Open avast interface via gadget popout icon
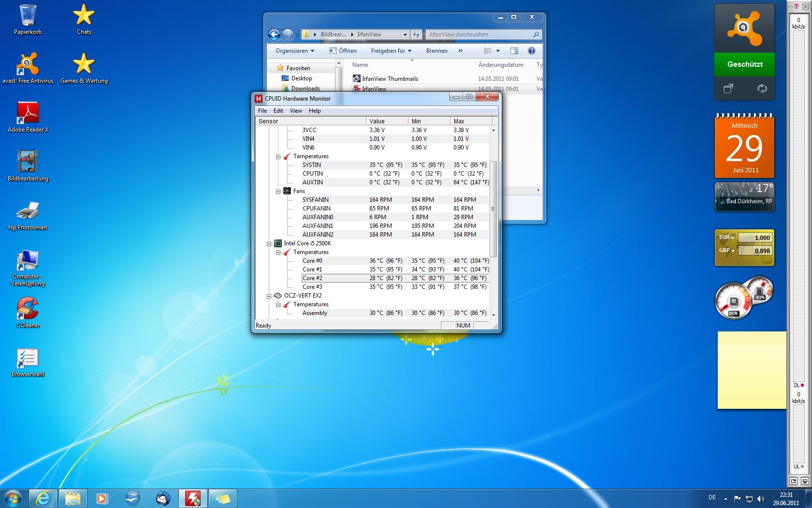 point(728,89)
